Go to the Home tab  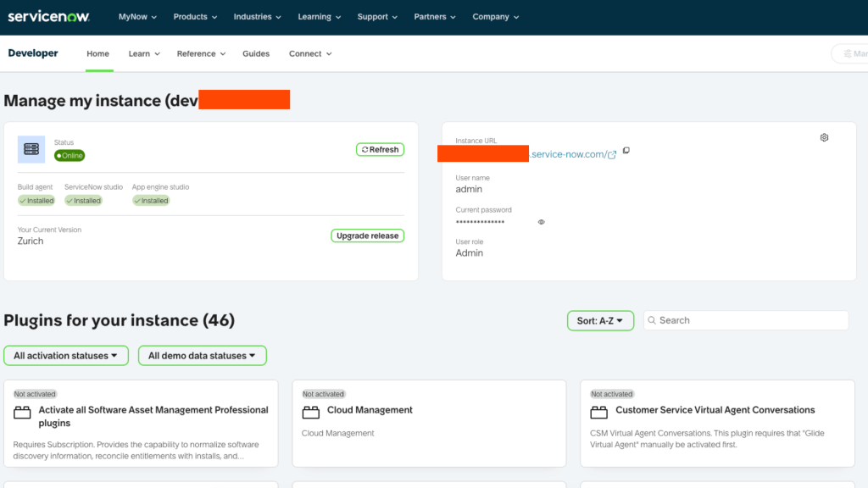(x=98, y=53)
